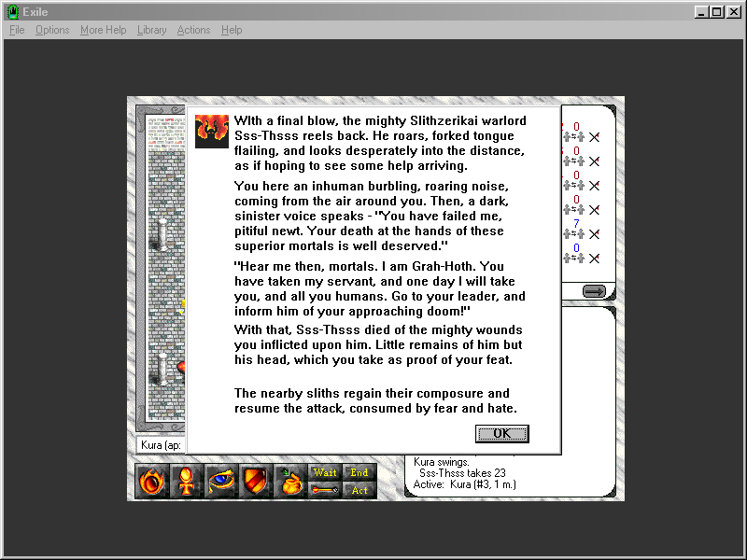Click the gray right-arrow button under the party list
Image resolution: width=747 pixels, height=560 pixels.
(594, 291)
